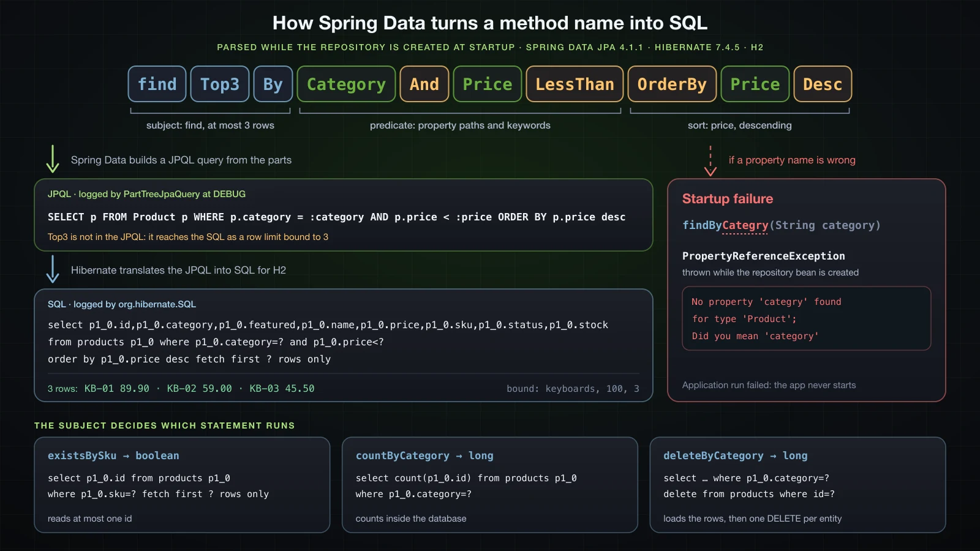Screen dimensions: 980x551
Task: Click heading 'THE SUBJECT DECIDES WHICH STATEMENT RUNS'
Action: pyautogui.click(x=164, y=425)
